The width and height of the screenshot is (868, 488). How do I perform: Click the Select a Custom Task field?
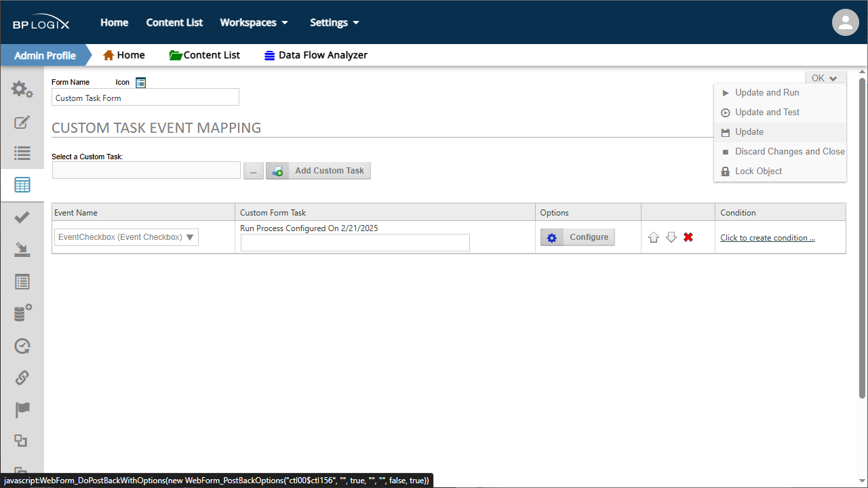(146, 170)
